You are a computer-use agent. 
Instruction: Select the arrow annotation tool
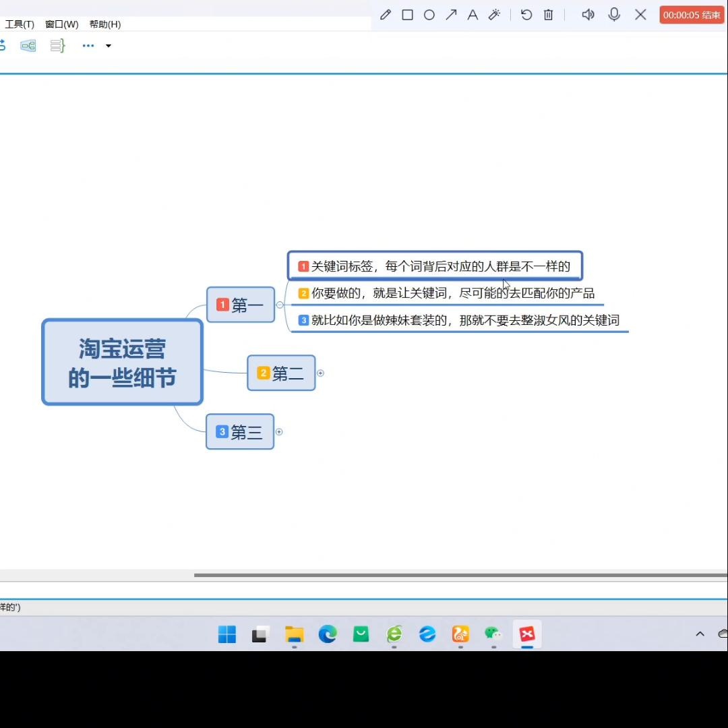(451, 15)
